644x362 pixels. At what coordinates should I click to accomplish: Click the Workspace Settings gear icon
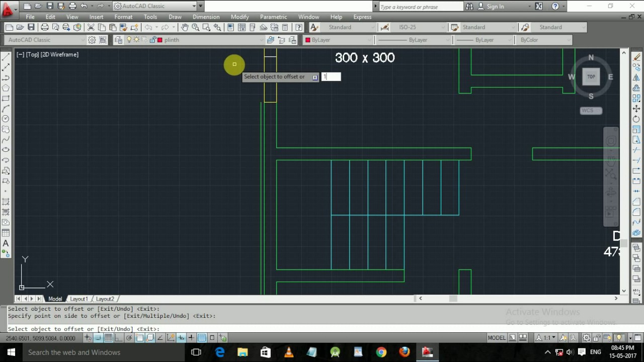pyautogui.click(x=92, y=40)
